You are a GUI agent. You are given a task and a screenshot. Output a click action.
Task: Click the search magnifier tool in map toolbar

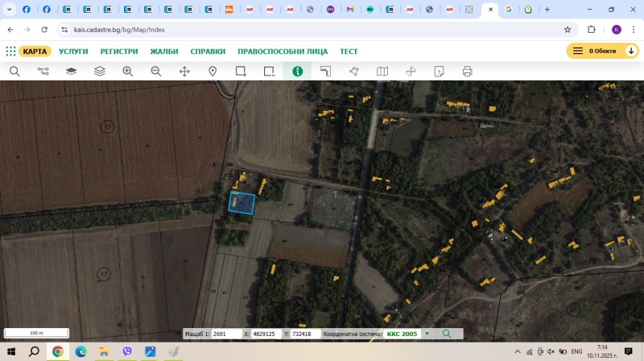[14, 72]
